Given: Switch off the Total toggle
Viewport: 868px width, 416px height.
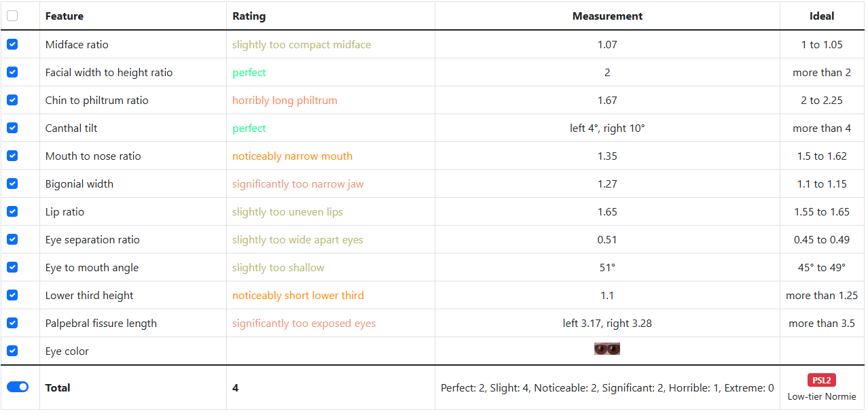Looking at the screenshot, I should (18, 387).
